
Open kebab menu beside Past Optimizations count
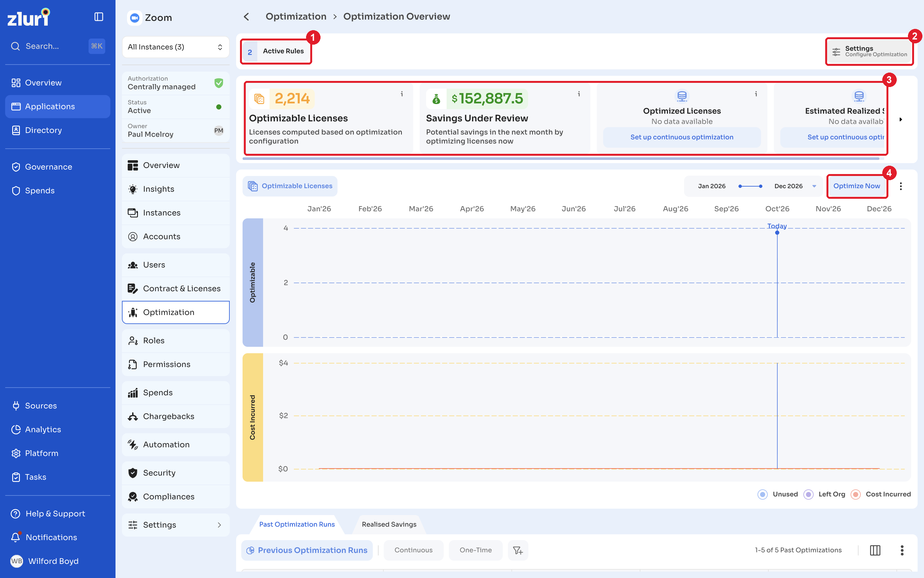pos(902,550)
